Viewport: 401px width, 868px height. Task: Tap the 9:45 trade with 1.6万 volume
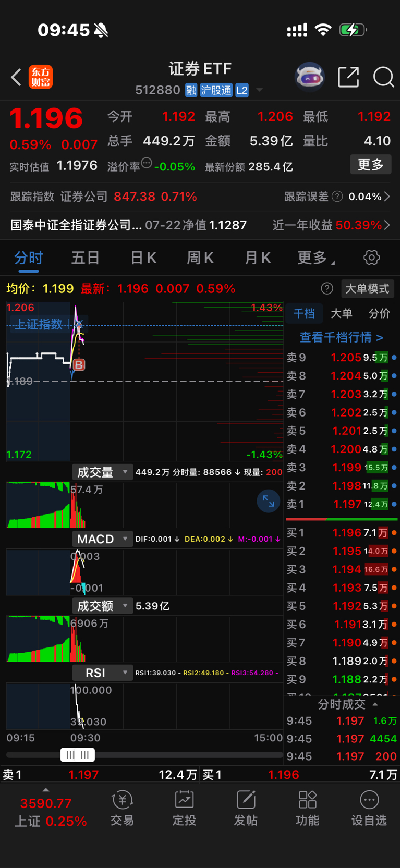point(342,721)
